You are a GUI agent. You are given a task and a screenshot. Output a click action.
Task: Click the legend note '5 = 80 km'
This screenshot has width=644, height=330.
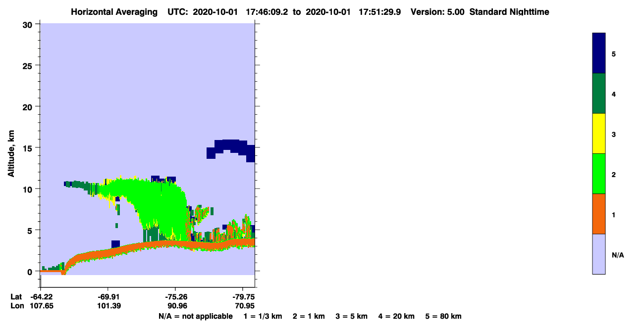[443, 316]
